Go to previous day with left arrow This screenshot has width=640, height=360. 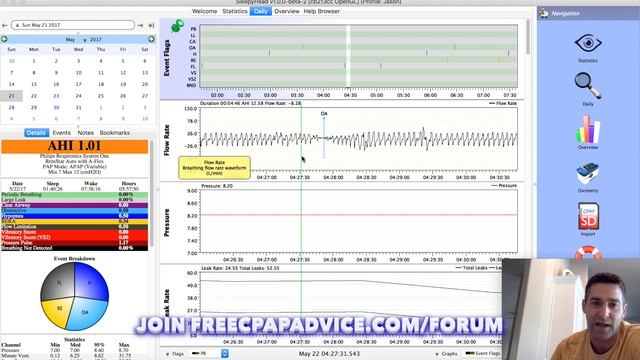tap(5, 25)
